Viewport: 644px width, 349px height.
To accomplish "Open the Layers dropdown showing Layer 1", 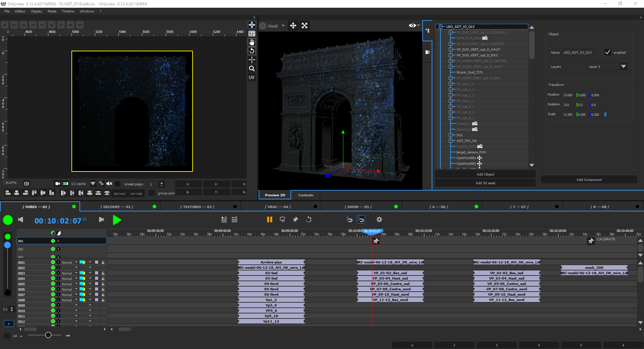I will 607,66.
